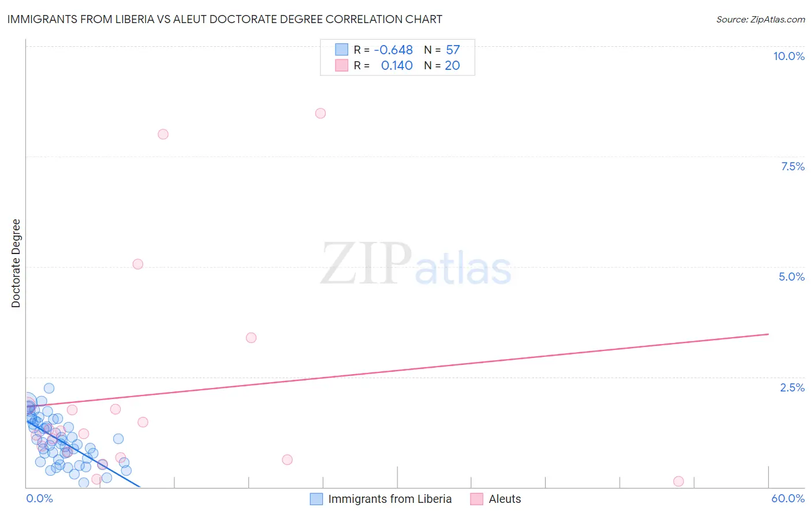Click the 60.0% x-axis label
The height and width of the screenshot is (515, 812).
[788, 498]
